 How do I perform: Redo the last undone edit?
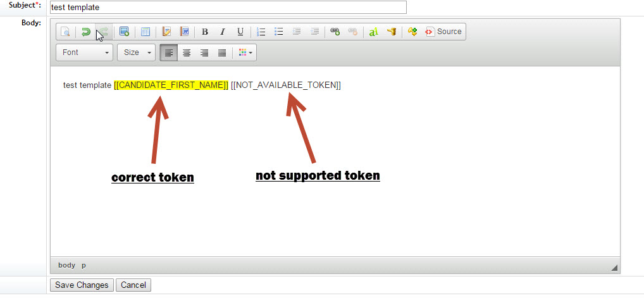click(x=104, y=32)
